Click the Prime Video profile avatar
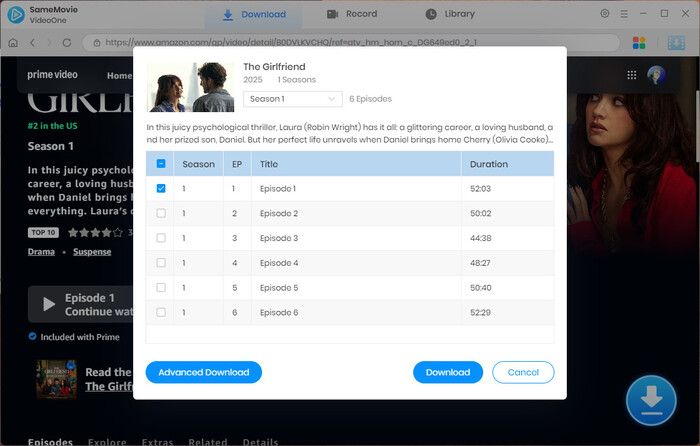 click(657, 75)
